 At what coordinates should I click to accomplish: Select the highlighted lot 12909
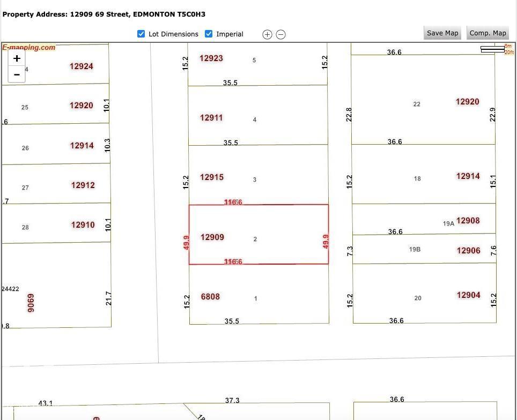pos(258,234)
